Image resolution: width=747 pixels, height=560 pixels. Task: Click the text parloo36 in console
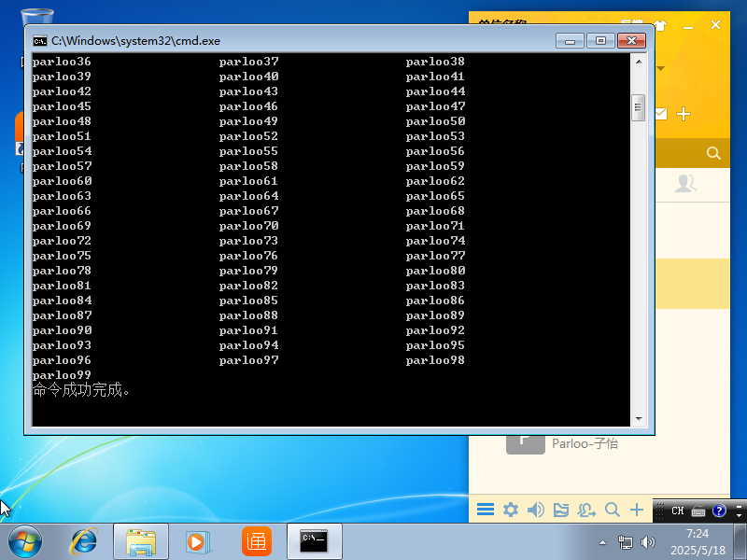pos(62,62)
